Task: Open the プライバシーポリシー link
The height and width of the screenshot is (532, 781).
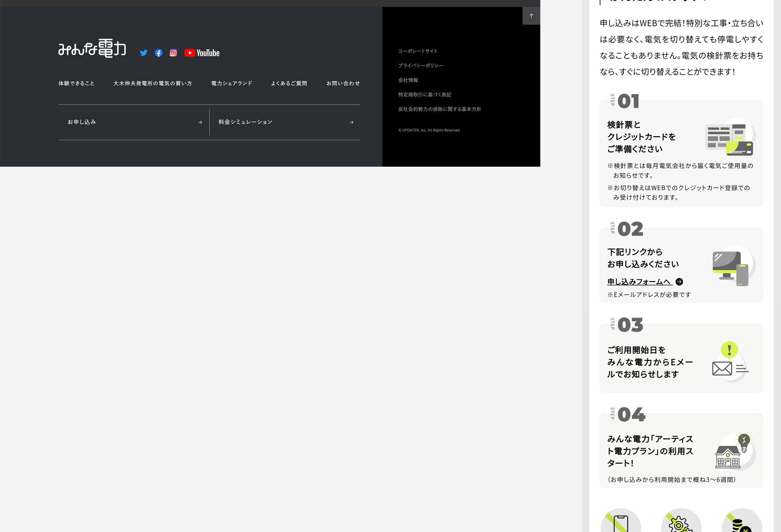Action: 420,66
